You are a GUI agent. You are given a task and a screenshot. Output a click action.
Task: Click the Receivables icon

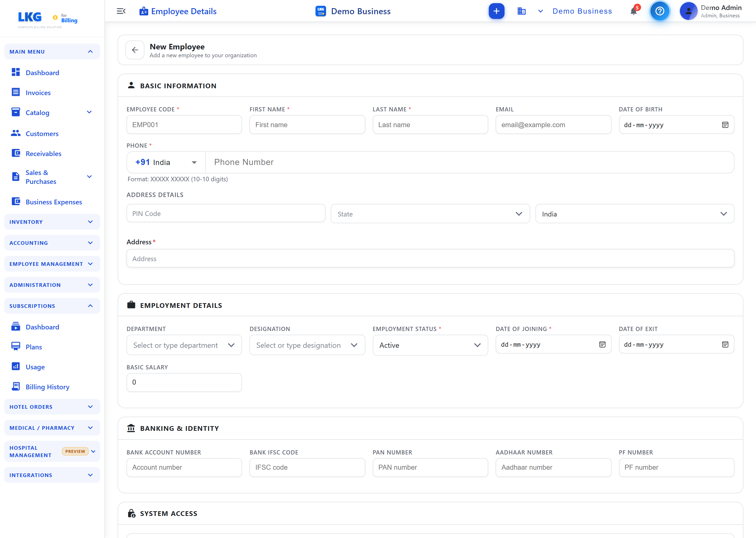15,153
